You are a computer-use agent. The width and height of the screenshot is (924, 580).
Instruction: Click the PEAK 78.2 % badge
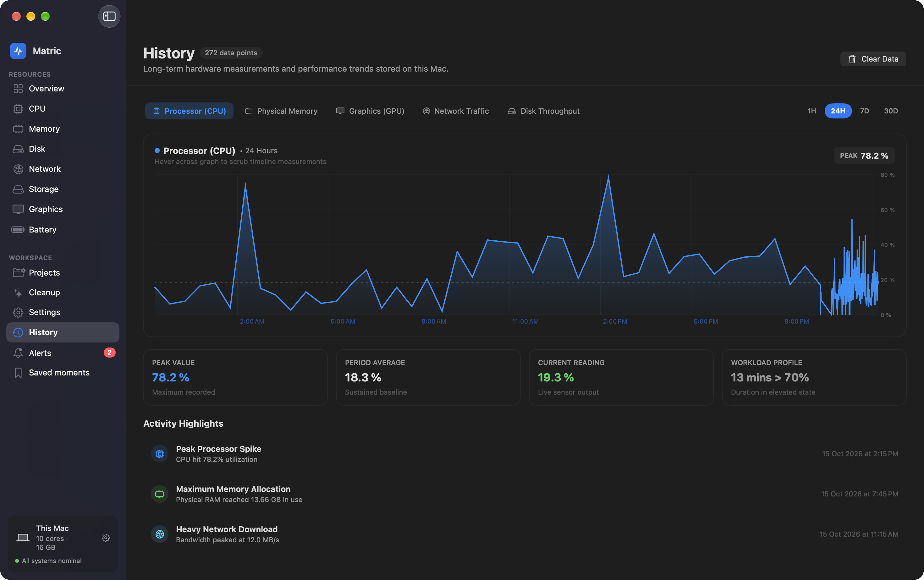[x=864, y=156]
